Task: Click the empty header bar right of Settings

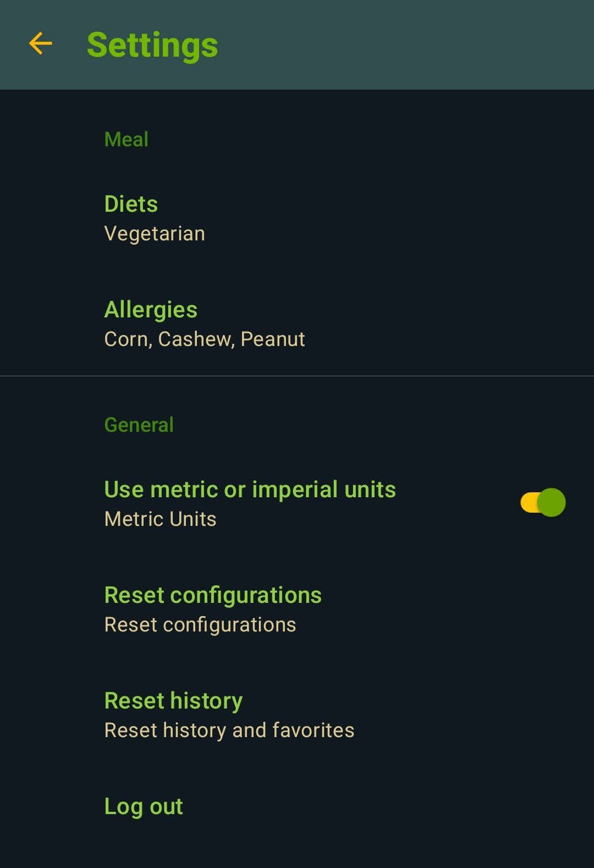Action: tap(407, 45)
